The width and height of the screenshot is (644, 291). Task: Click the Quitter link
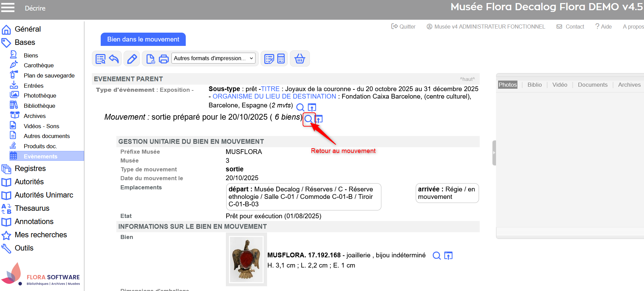pos(403,27)
